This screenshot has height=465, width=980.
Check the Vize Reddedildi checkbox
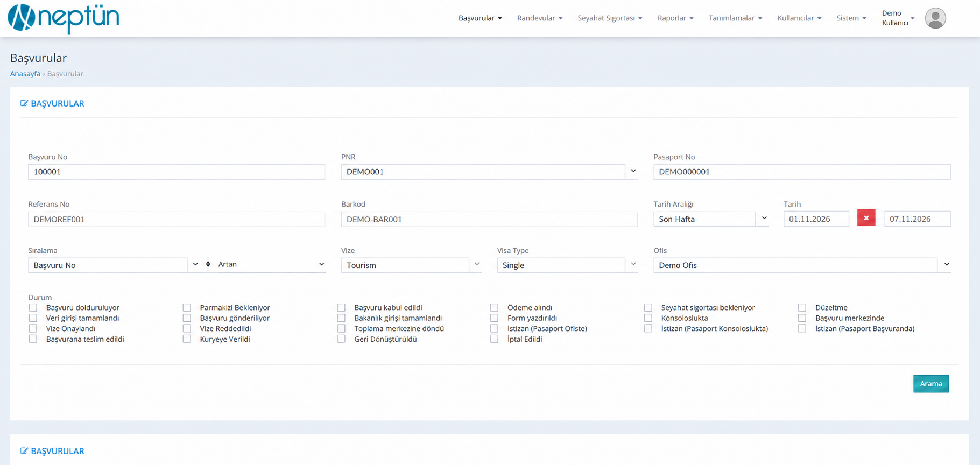click(187, 328)
